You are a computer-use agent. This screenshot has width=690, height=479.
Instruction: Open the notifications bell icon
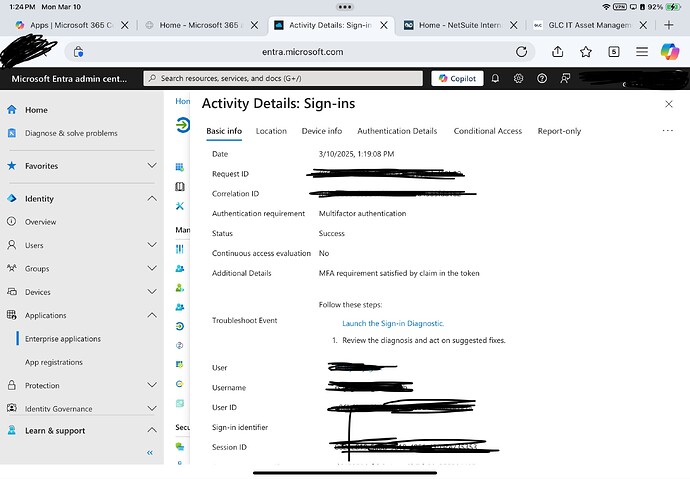pos(495,78)
